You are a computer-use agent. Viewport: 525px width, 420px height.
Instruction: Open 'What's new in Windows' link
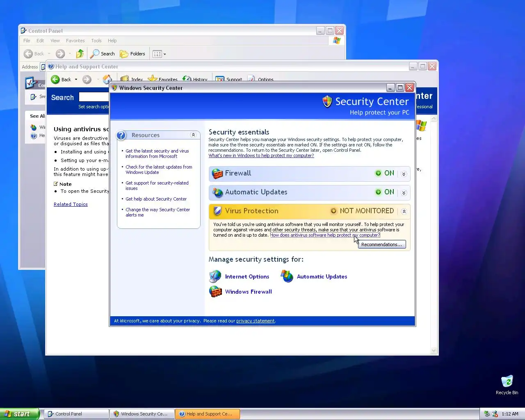pyautogui.click(x=261, y=155)
